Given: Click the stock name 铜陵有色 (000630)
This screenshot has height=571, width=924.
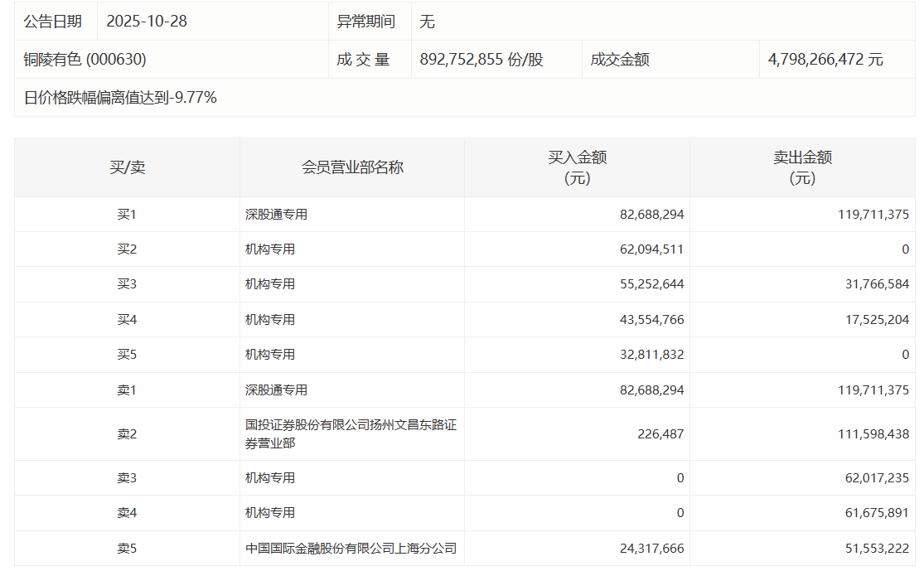Looking at the screenshot, I should click(85, 60).
